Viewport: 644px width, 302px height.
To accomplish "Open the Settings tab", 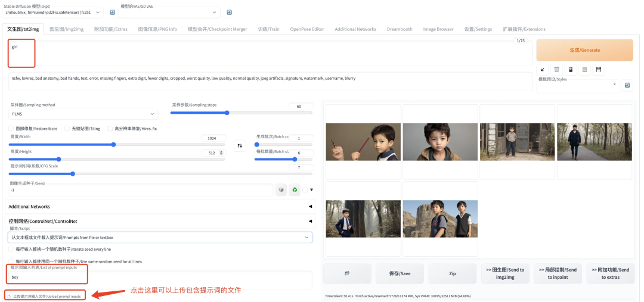I will point(478,29).
